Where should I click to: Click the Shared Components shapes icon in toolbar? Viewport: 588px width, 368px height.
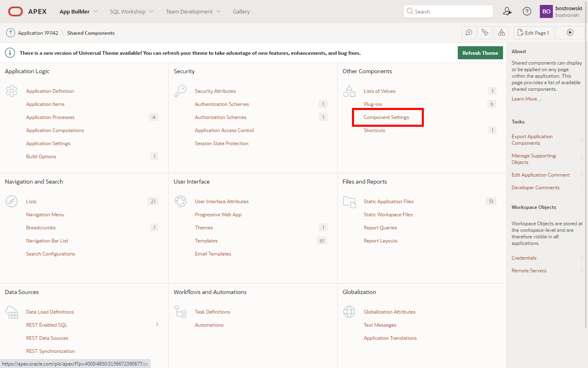[x=501, y=33]
